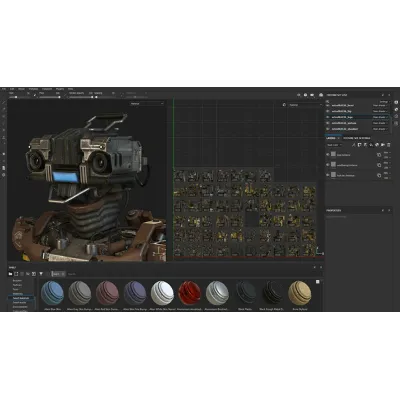Viewport: 400px width, 400px height.
Task: Adjust the Stroke opacity slider
Action: point(81,97)
